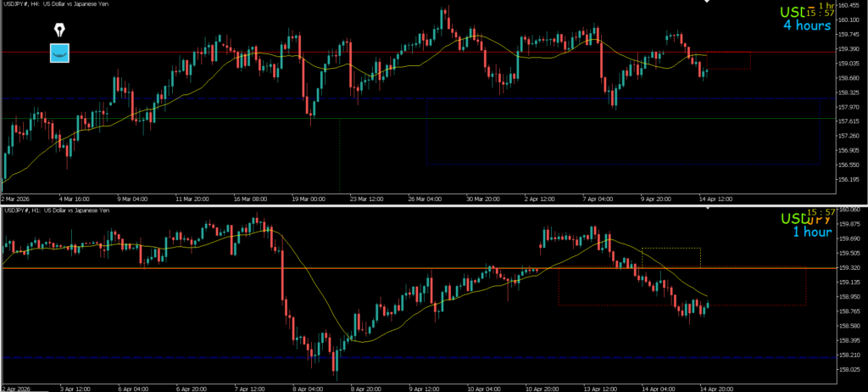Image resolution: width=868 pixels, height=392 pixels.
Task: Click the '4 hours' timeframe label
Action: [x=806, y=25]
